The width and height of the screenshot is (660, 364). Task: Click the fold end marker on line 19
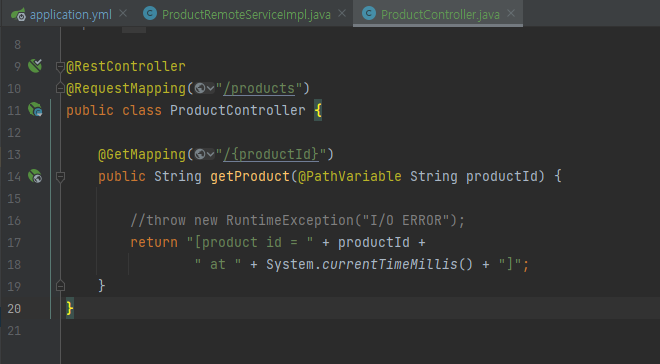click(x=60, y=286)
